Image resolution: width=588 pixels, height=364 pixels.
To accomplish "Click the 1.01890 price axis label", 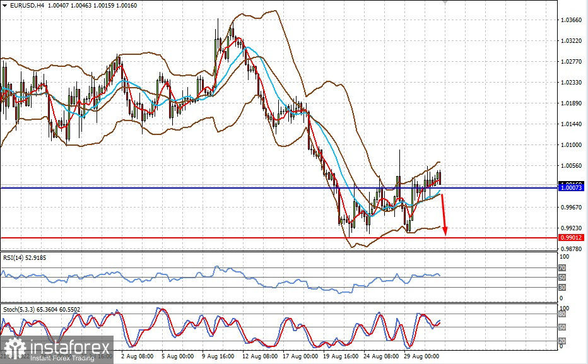I will pyautogui.click(x=571, y=103).
